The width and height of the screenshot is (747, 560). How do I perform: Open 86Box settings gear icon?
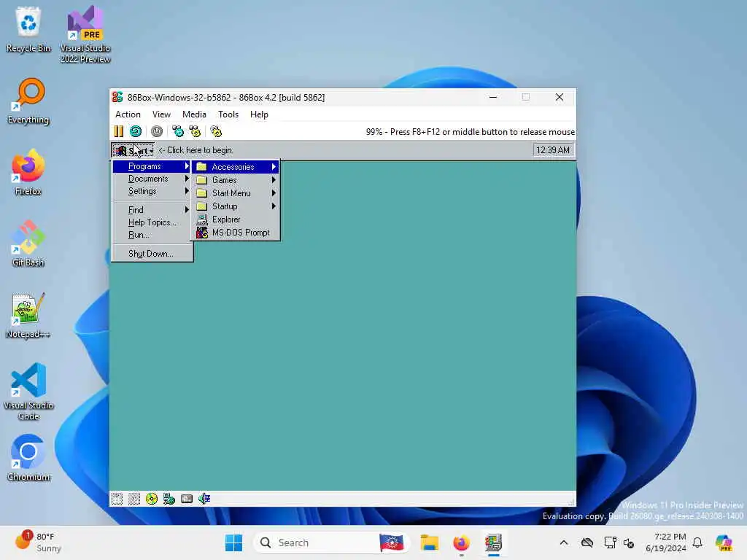click(216, 131)
